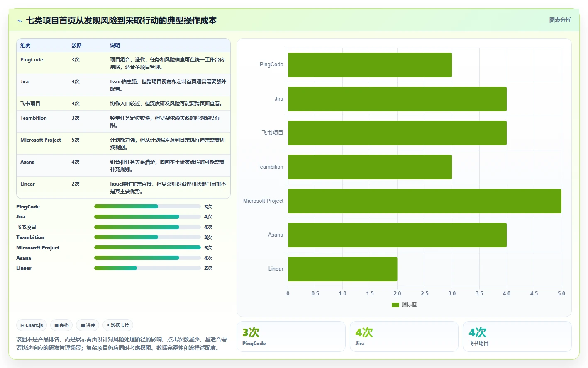Click the PingCode progress bar

pos(147,206)
